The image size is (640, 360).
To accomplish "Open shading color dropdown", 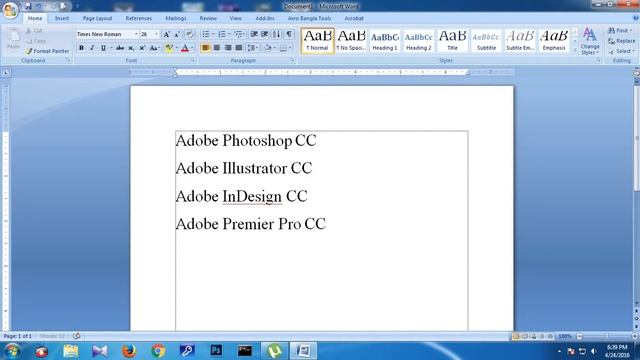I will (x=275, y=48).
